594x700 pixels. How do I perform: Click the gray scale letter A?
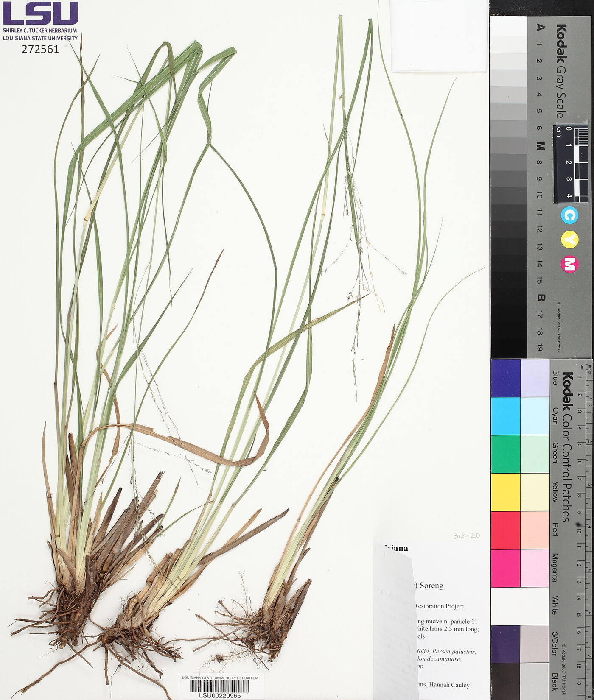tap(540, 27)
